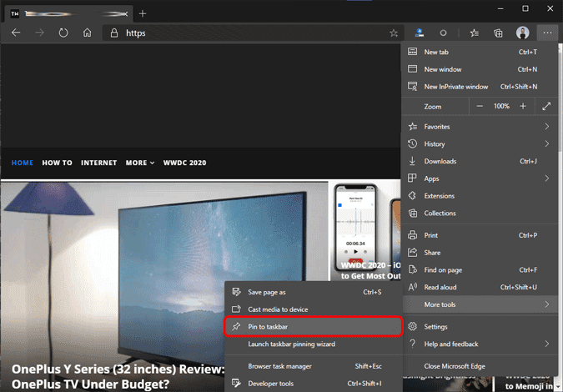Open Collections from the menu
This screenshot has width=563, height=392.
tap(480, 213)
